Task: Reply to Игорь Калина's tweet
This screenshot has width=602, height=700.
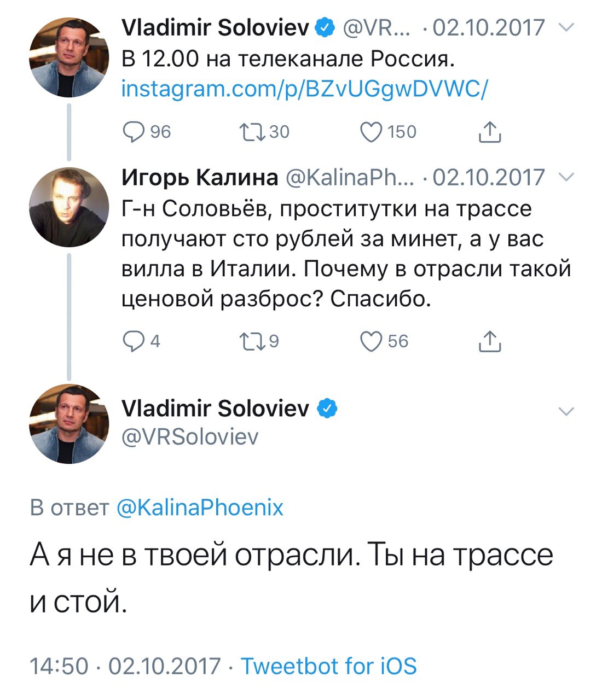Action: tap(133, 341)
